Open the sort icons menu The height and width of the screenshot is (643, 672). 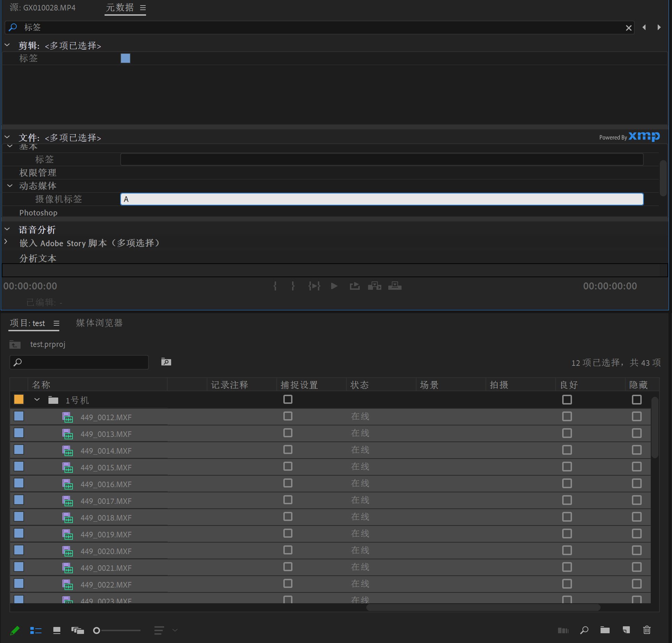[159, 630]
